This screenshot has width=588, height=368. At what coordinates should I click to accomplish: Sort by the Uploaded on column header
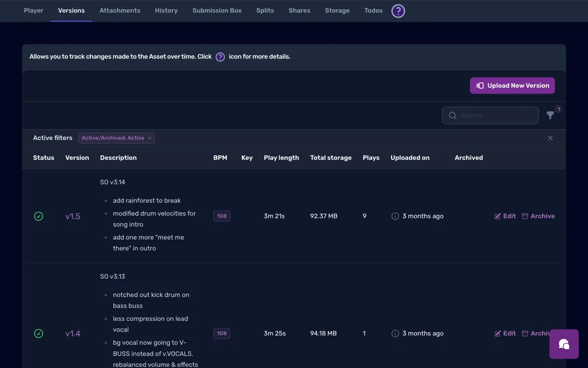click(x=410, y=158)
